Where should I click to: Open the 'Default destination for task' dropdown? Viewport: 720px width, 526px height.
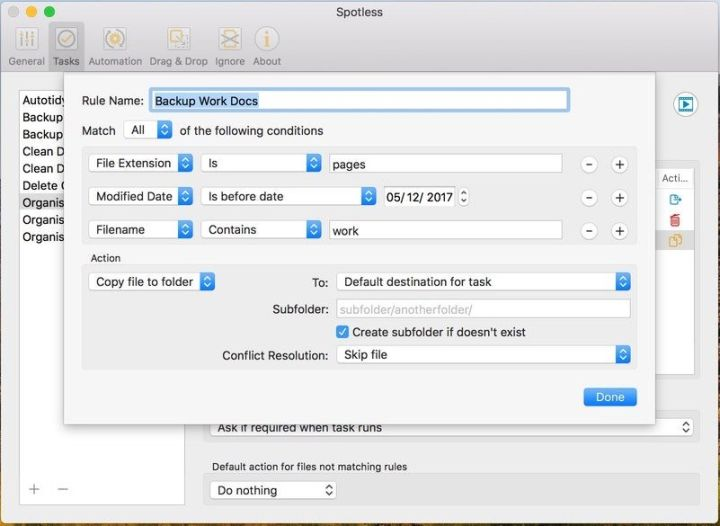click(x=484, y=281)
